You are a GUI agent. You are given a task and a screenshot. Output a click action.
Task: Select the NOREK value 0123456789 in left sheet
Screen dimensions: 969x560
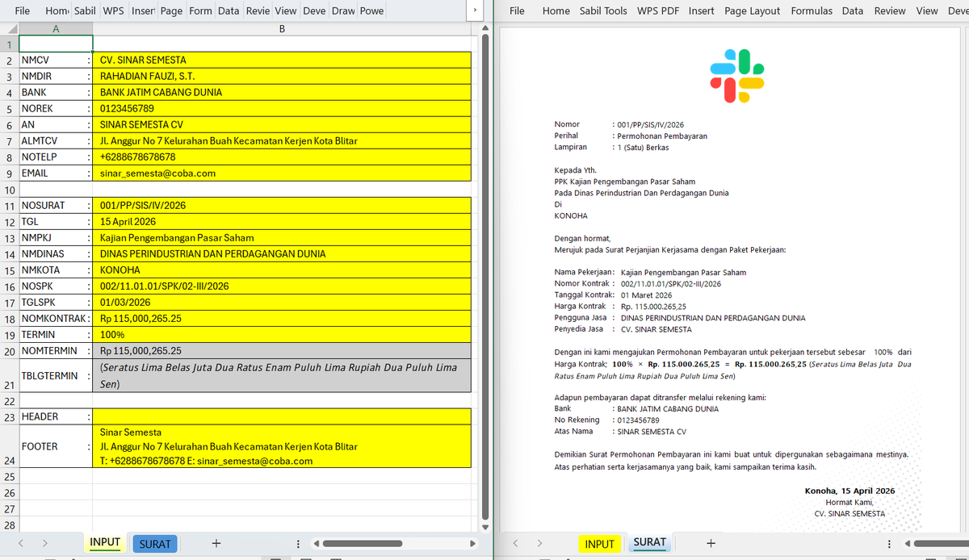coord(282,108)
